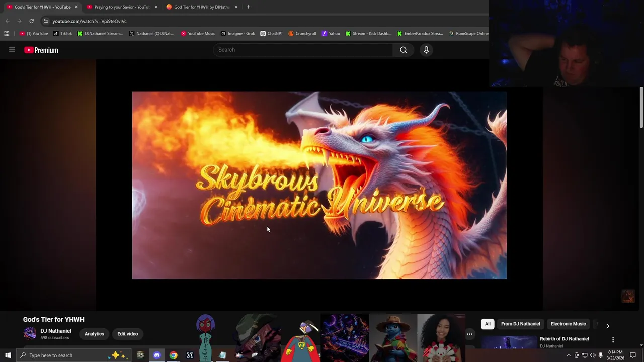644x362 pixels.
Task: Open the ChatGPT bookmark
Action: pos(271,34)
